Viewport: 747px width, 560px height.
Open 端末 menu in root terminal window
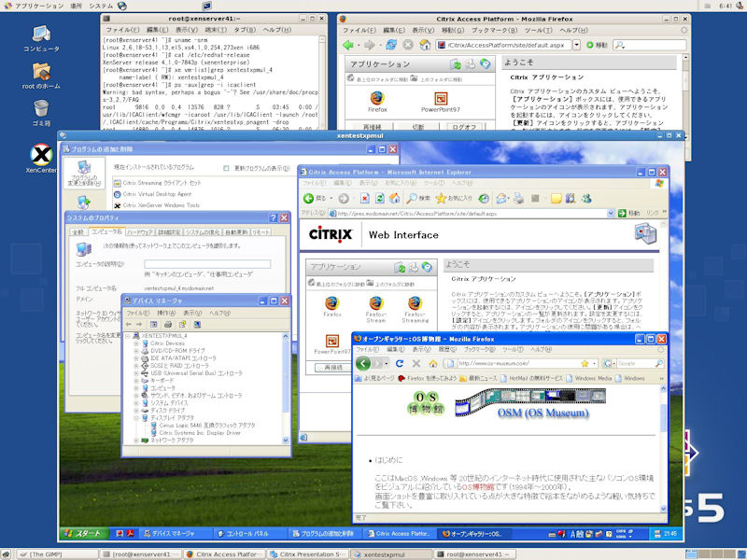216,30
